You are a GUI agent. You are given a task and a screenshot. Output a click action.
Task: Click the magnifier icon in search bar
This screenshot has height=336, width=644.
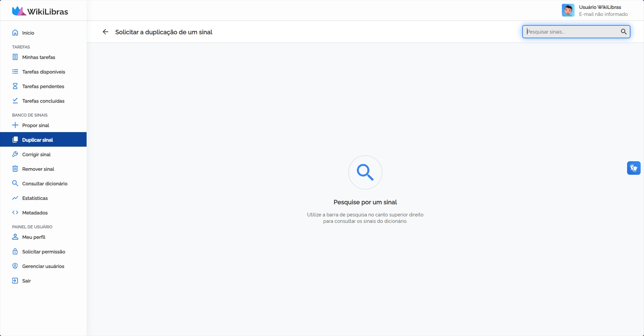(624, 32)
